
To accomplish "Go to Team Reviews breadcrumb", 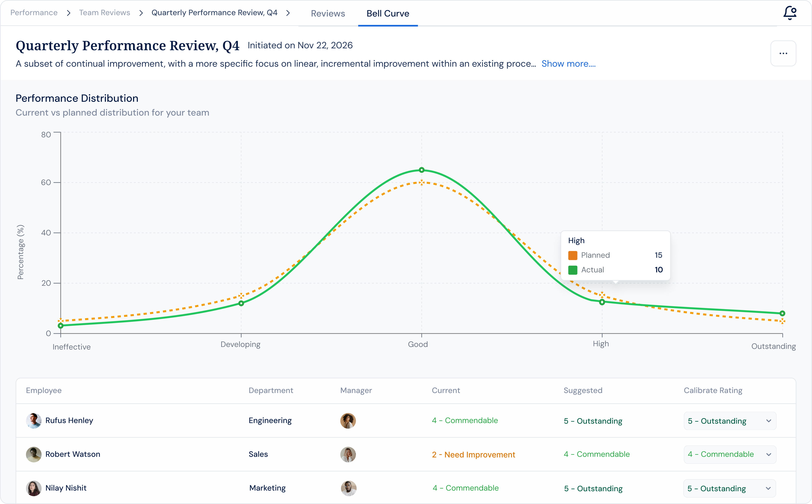I will point(104,13).
